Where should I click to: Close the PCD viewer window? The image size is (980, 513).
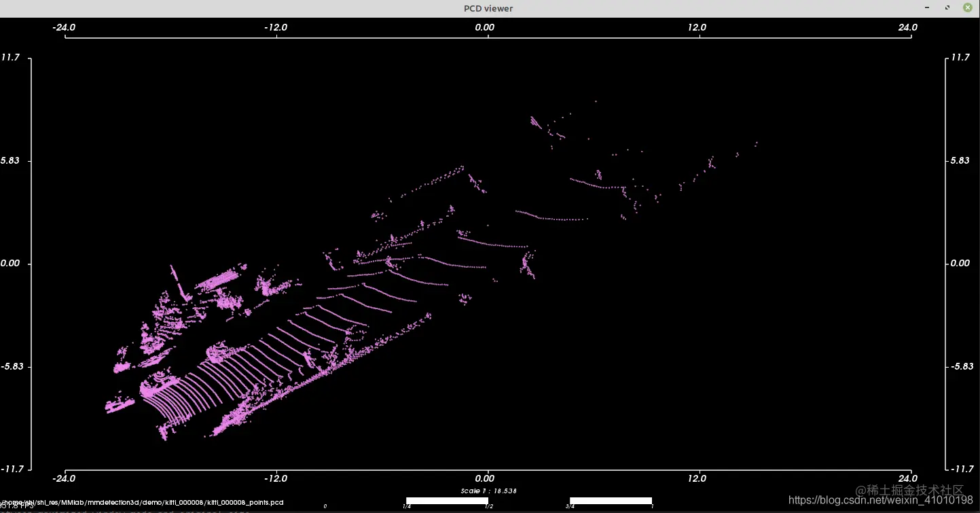pyautogui.click(x=968, y=7)
